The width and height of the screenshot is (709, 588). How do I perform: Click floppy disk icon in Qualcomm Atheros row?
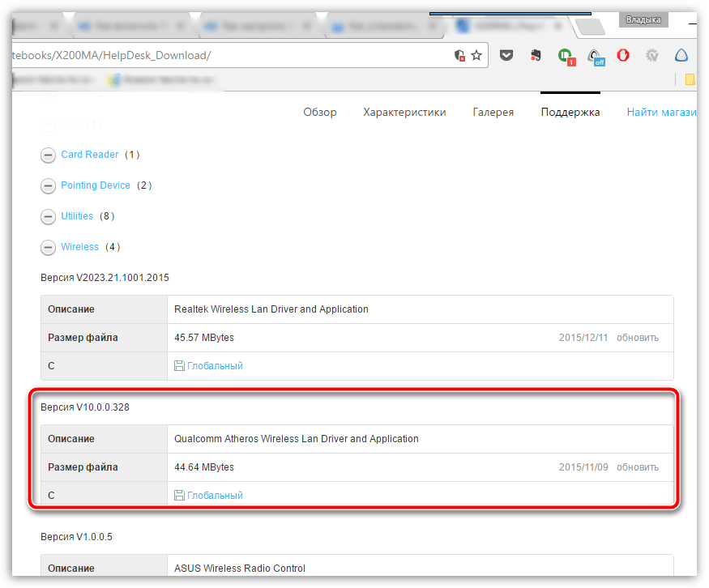pyautogui.click(x=180, y=496)
